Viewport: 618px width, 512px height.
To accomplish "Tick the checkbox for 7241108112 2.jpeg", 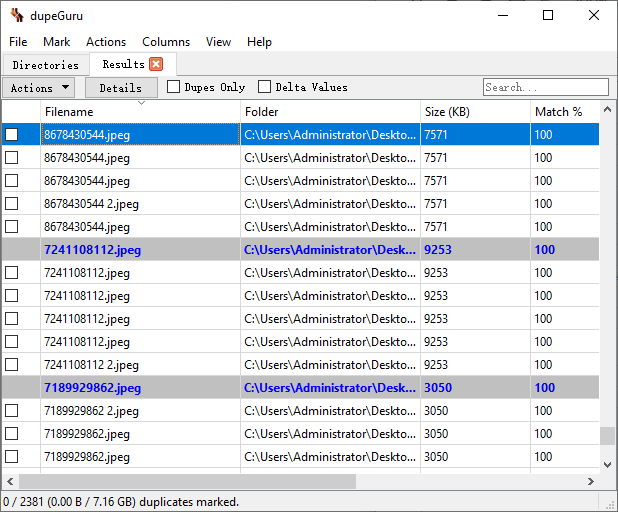I will pyautogui.click(x=12, y=365).
